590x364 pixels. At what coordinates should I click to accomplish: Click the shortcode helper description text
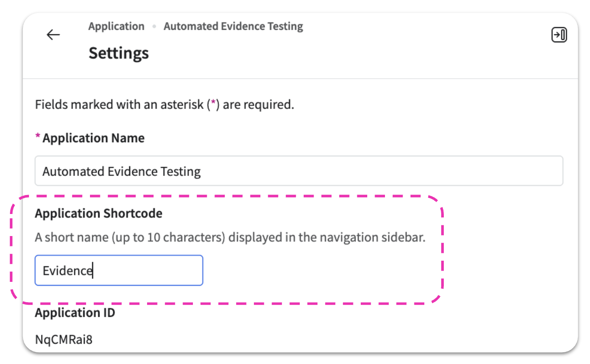click(x=230, y=237)
